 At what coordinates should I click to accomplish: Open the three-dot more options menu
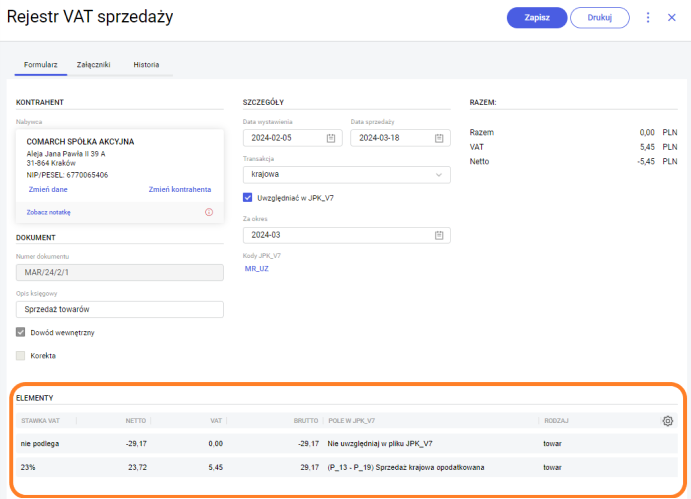point(648,18)
